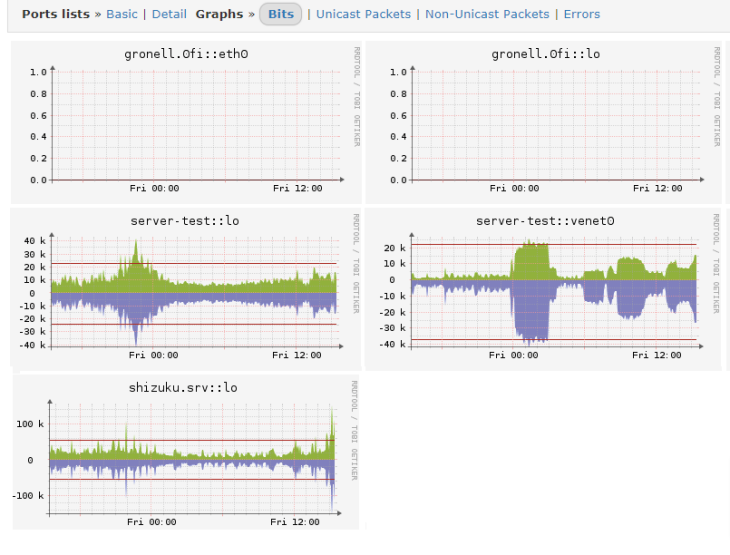
Task: Click the server-test::venet0 graph title
Action: tap(545, 220)
